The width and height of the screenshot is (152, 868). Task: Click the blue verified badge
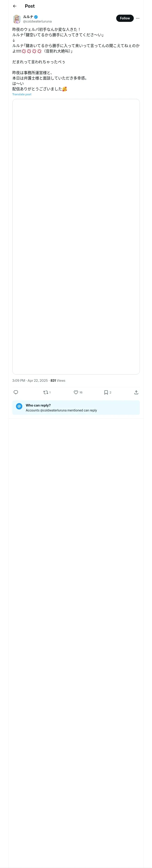tap(36, 16)
